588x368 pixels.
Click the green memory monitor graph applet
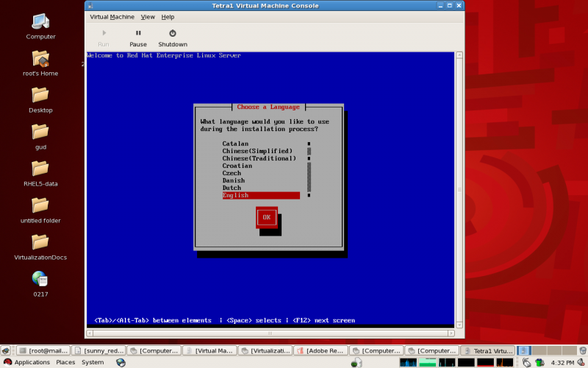tap(428, 362)
